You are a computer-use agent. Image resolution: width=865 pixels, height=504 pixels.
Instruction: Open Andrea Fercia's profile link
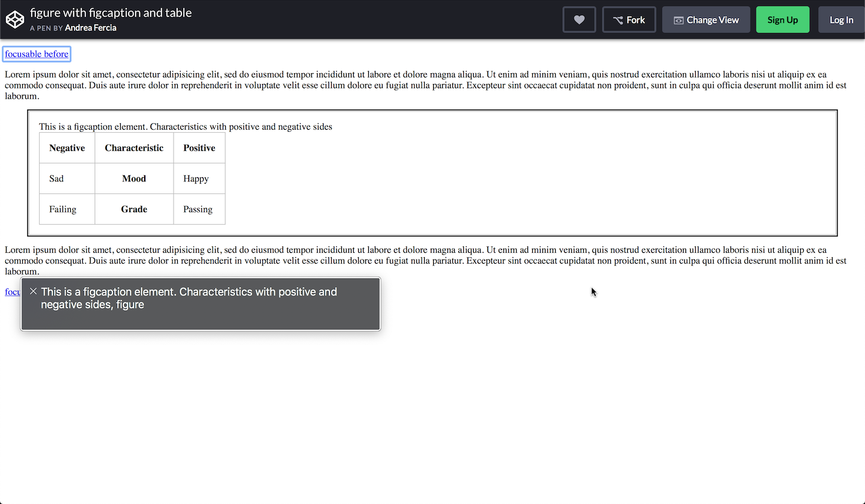[x=91, y=28]
